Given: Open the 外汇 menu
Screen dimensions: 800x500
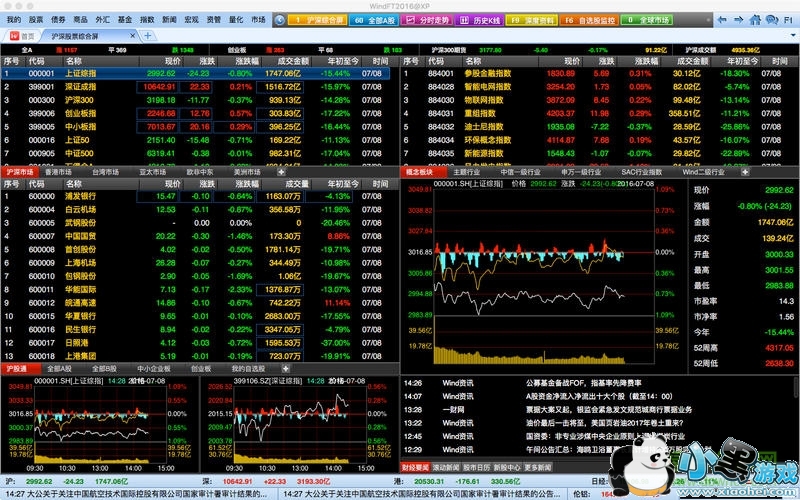Looking at the screenshot, I should [103, 20].
